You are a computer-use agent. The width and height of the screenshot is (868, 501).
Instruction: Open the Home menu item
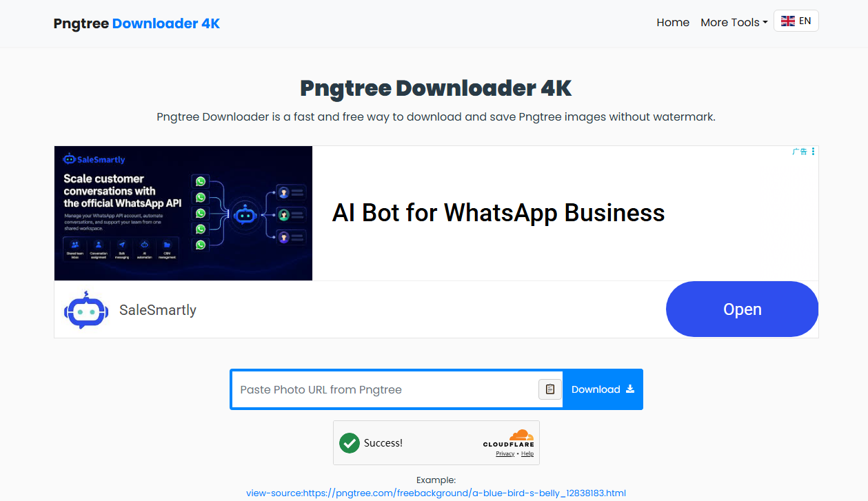673,22
